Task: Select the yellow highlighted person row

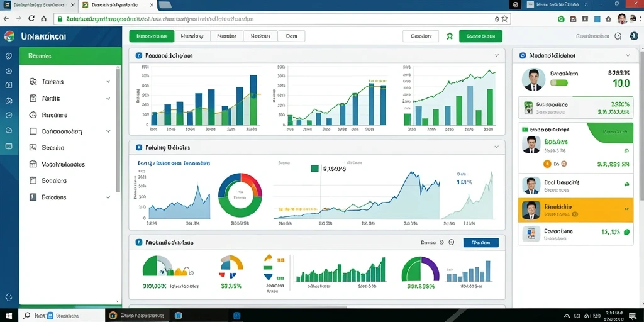Action: coord(575,210)
